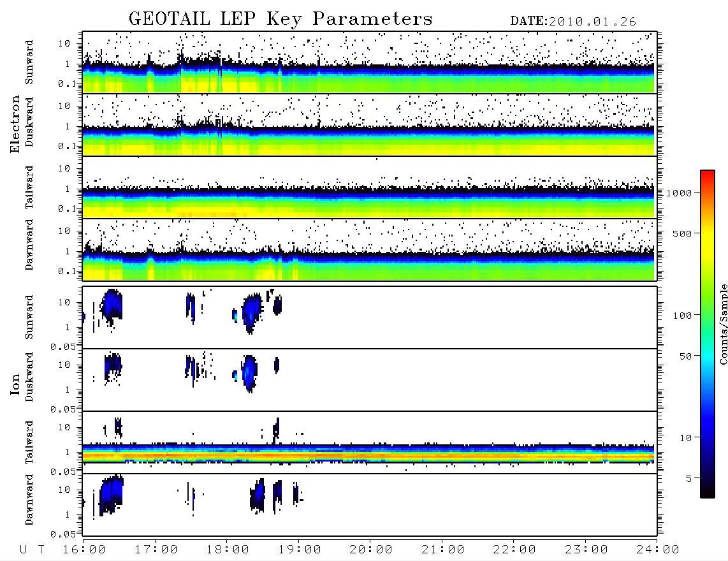Click the 20:00 time tick label
This screenshot has height=561, width=728.
[371, 550]
